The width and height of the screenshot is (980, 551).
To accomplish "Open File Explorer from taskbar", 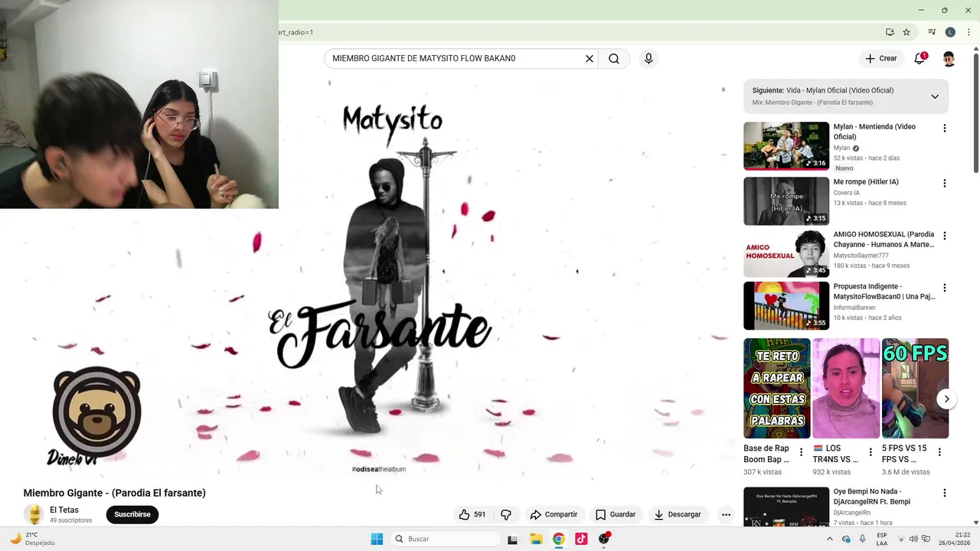I will (536, 539).
